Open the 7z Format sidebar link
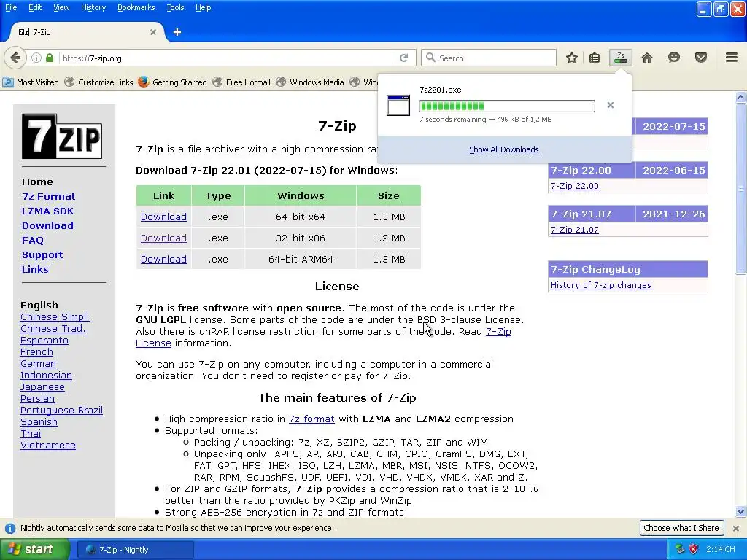The image size is (747, 560). click(49, 197)
